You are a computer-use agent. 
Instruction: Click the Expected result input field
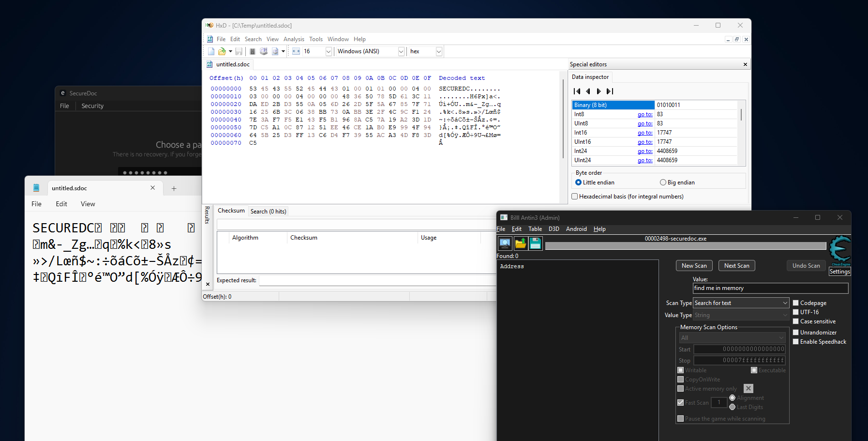point(377,280)
